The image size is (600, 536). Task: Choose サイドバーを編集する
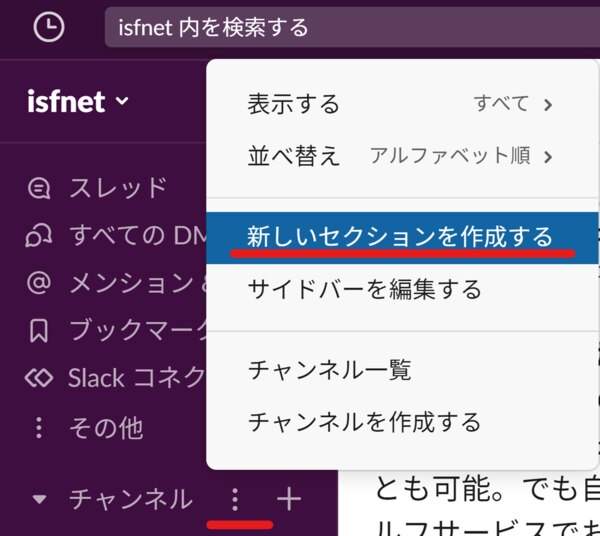coord(402,290)
